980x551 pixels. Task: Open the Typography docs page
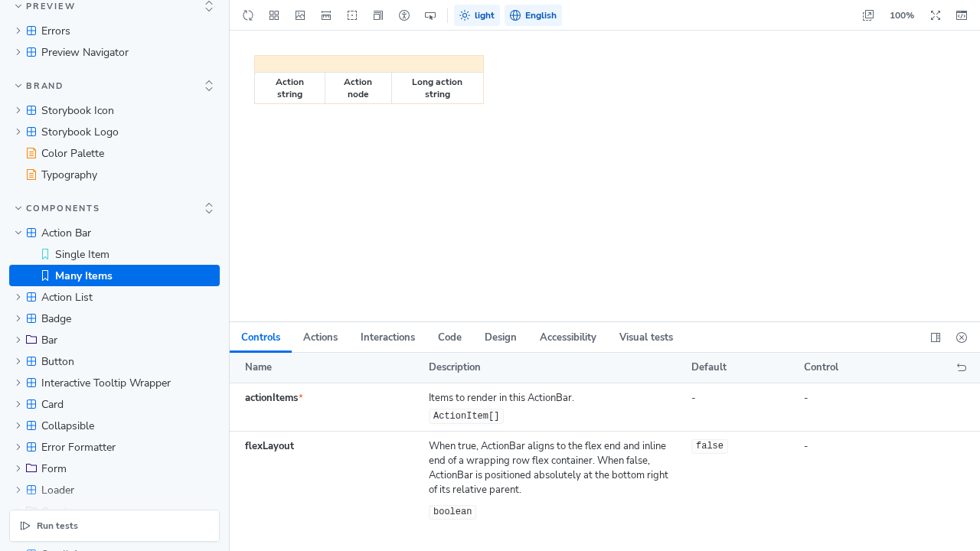pyautogui.click(x=114, y=174)
